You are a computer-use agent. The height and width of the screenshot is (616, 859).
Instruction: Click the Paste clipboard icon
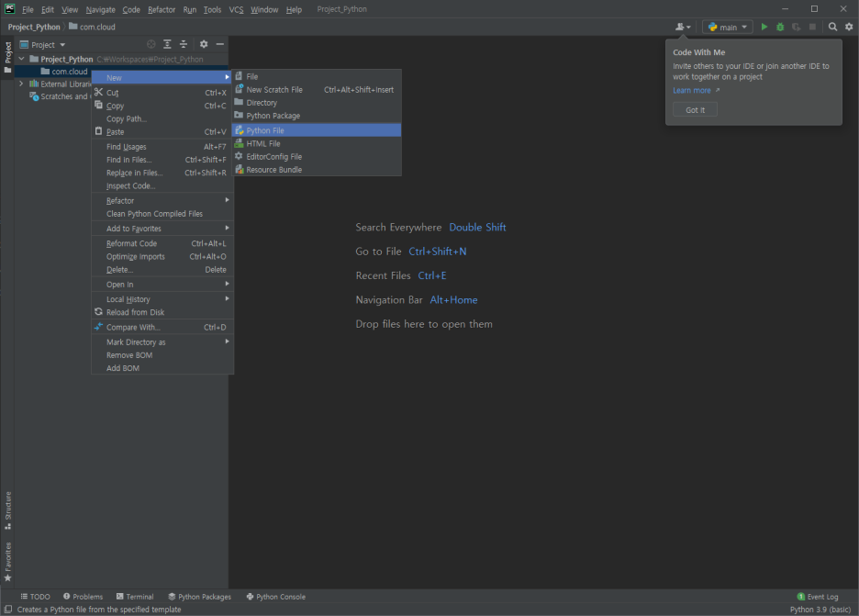[98, 131]
